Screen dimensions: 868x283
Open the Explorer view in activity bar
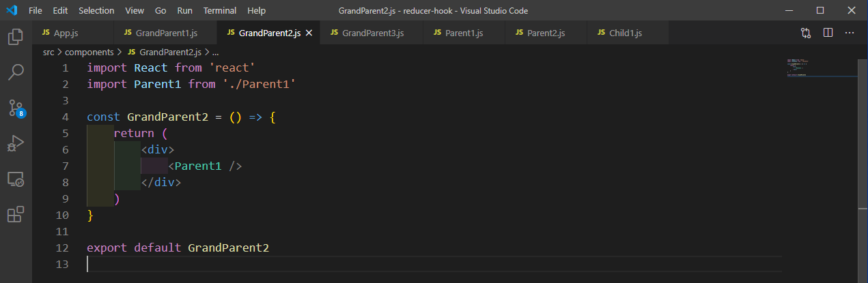pos(16,37)
